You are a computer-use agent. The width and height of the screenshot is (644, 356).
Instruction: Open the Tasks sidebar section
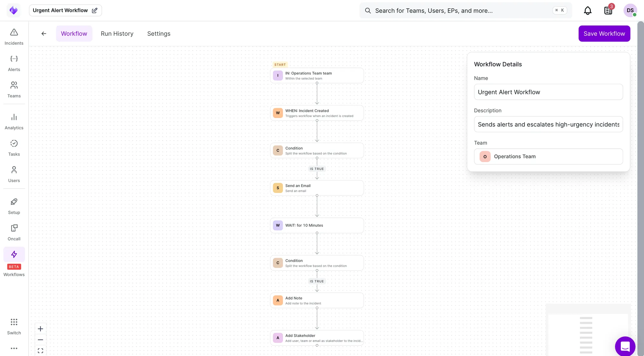(x=14, y=148)
